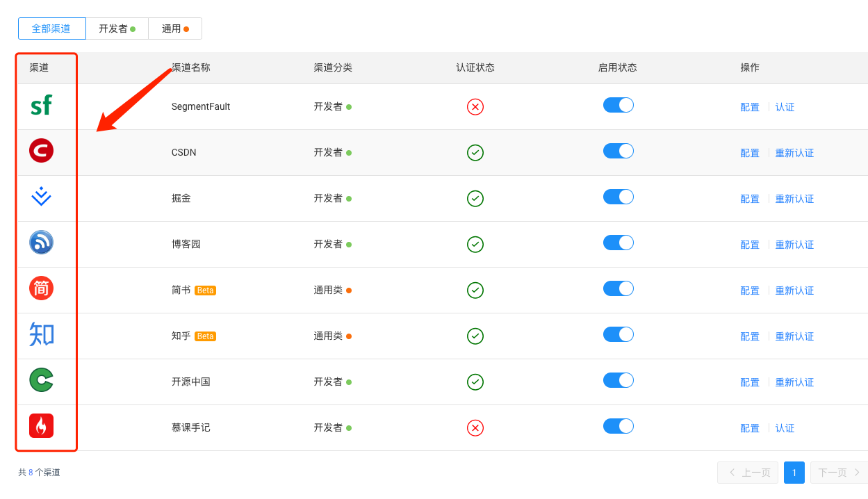Select page 1 in pagination
This screenshot has width=868, height=499.
pos(794,473)
